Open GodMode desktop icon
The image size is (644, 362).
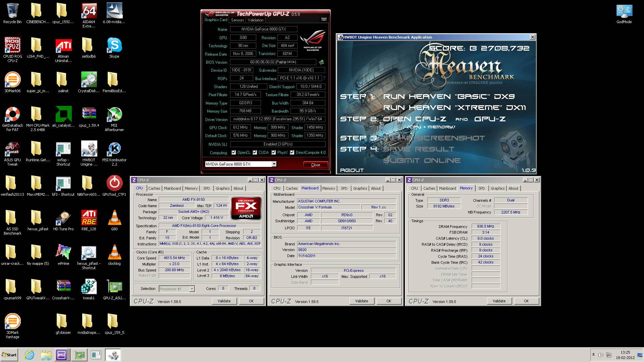624,13
